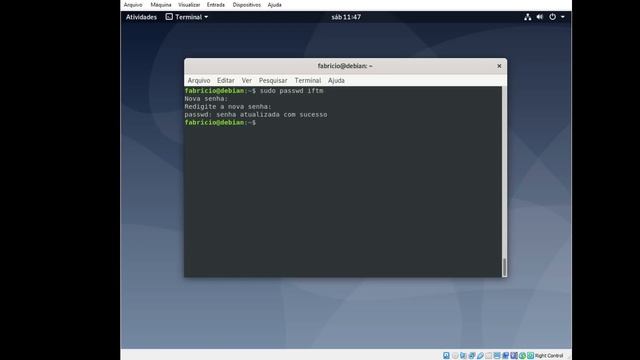
Task: Open Arquivo menu in terminal window
Action: (199, 80)
